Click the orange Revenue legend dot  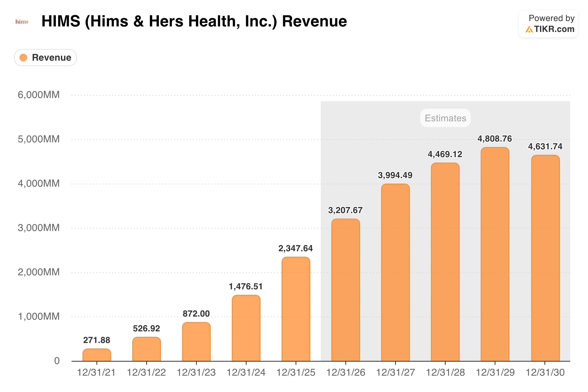pyautogui.click(x=23, y=58)
